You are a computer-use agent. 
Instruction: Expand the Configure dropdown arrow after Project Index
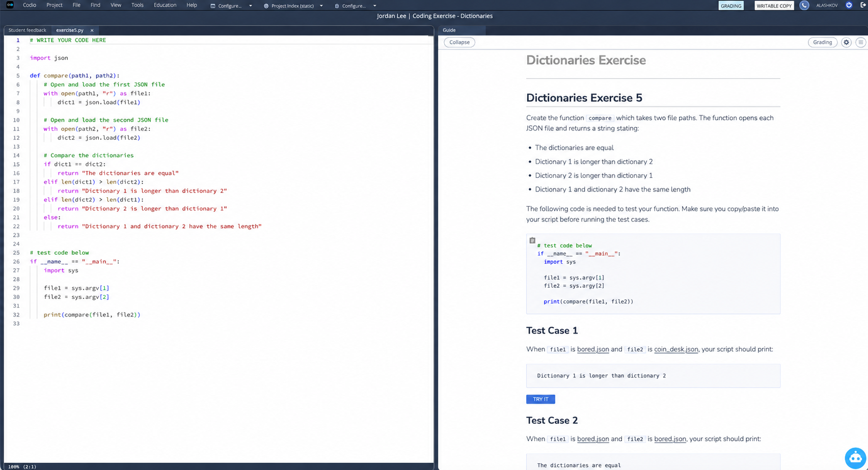point(375,6)
